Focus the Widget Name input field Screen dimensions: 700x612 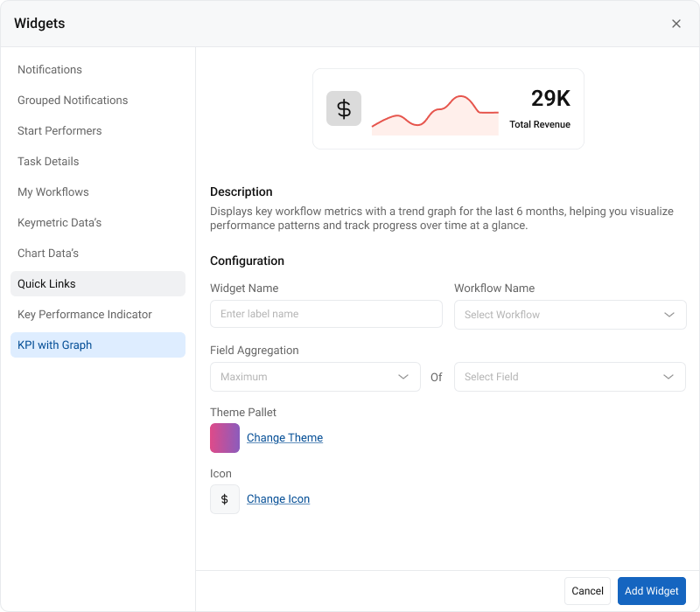(x=325, y=314)
